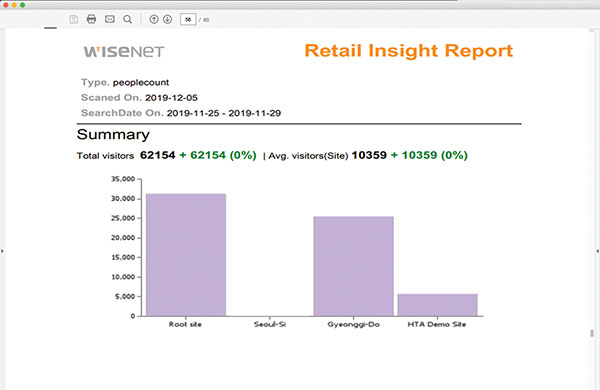The image size is (600, 390).
Task: Click the small dash tab above page
Action: 51,28
